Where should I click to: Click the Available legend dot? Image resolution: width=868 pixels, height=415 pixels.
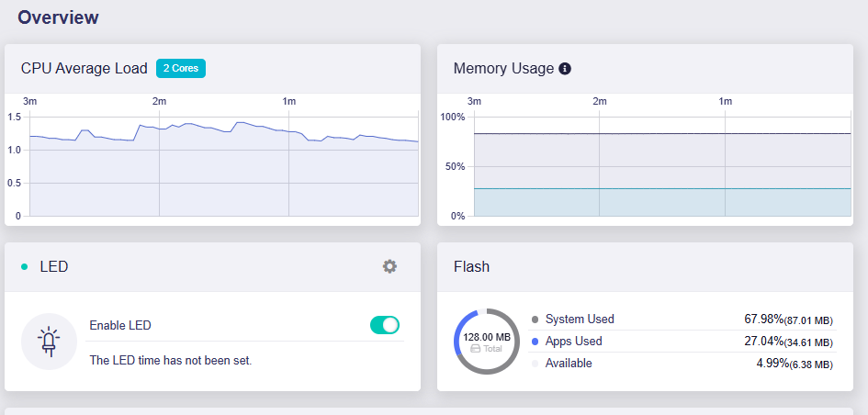pyautogui.click(x=535, y=364)
